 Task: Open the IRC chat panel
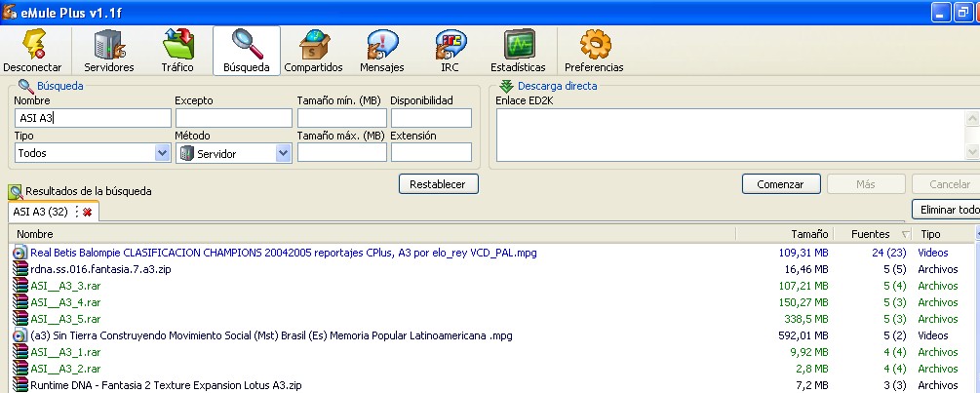pyautogui.click(x=450, y=51)
